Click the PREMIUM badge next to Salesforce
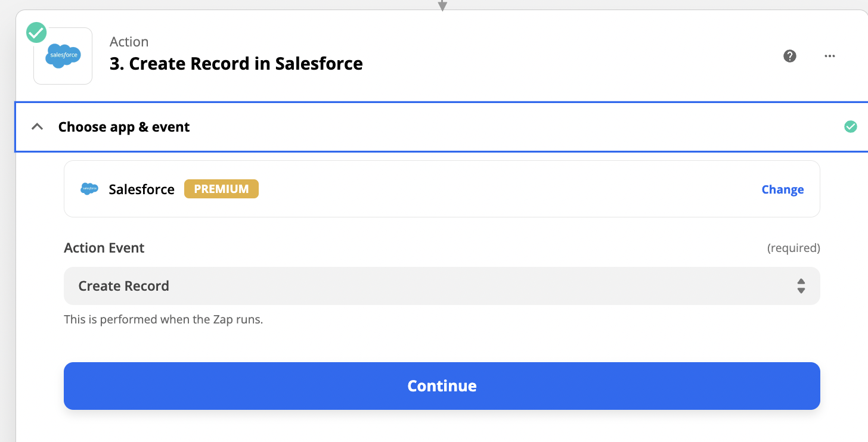The width and height of the screenshot is (868, 442). point(221,189)
